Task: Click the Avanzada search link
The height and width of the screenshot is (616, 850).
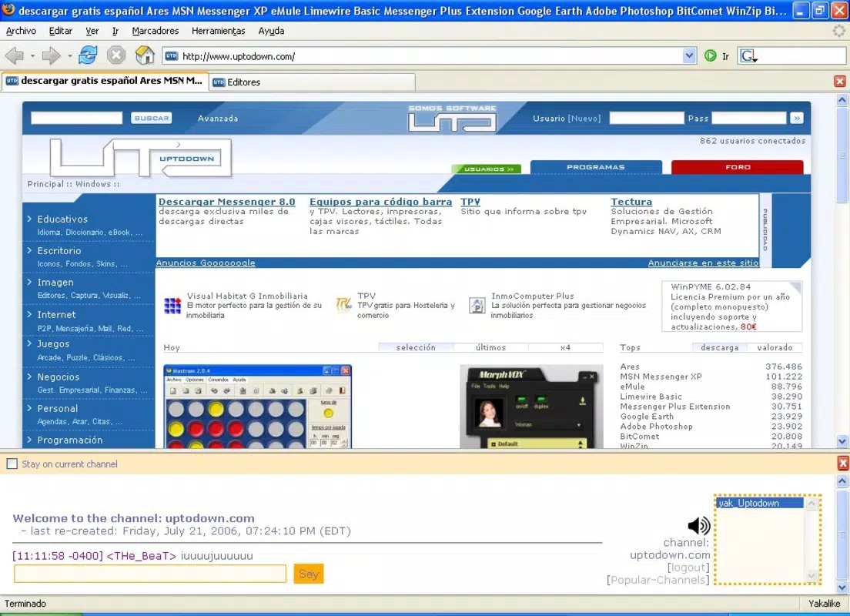Action: [x=217, y=119]
